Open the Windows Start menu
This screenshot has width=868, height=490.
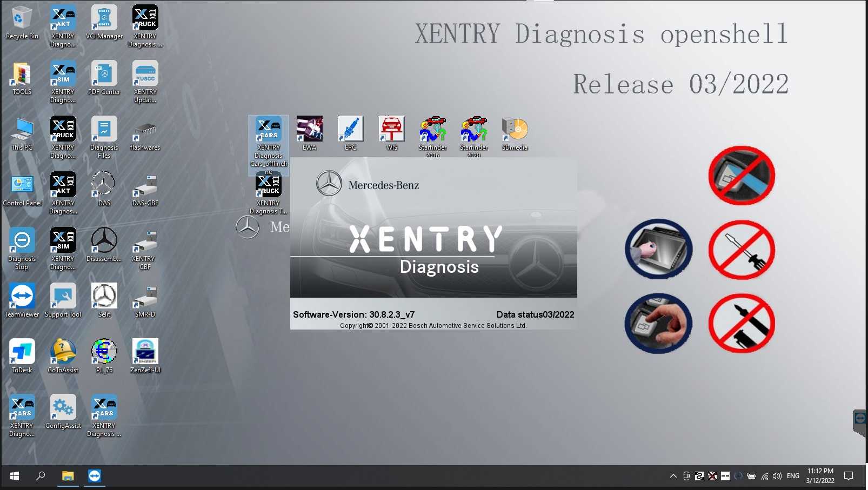pyautogui.click(x=15, y=476)
